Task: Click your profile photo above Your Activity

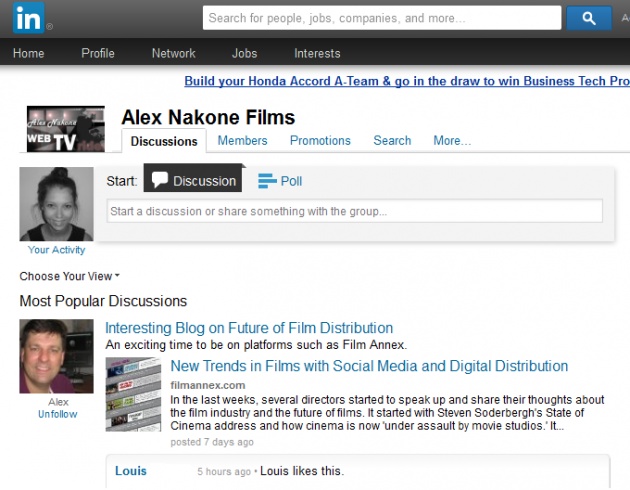Action: (x=56, y=204)
